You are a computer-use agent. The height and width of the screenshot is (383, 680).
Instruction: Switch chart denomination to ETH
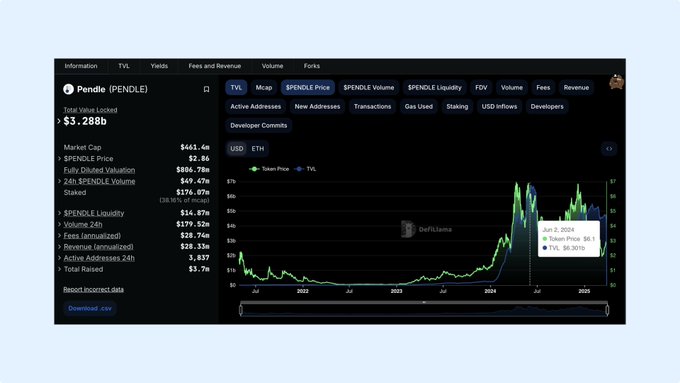tap(258, 149)
